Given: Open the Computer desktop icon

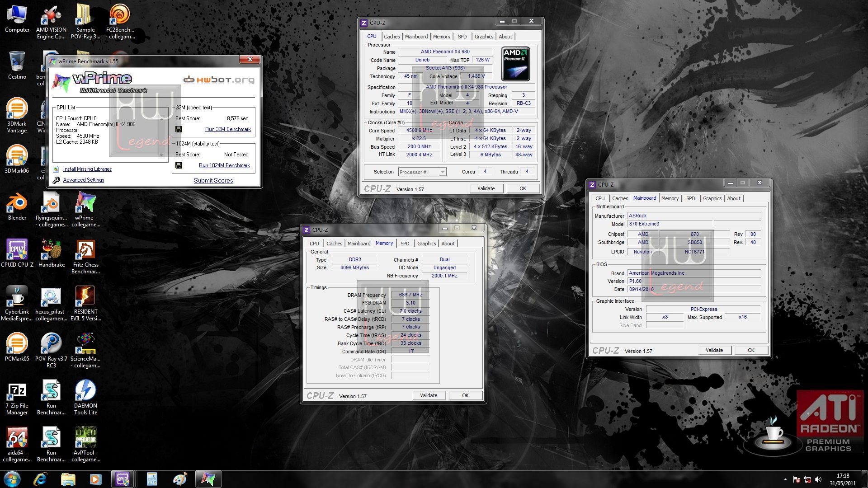Looking at the screenshot, I should point(17,19).
